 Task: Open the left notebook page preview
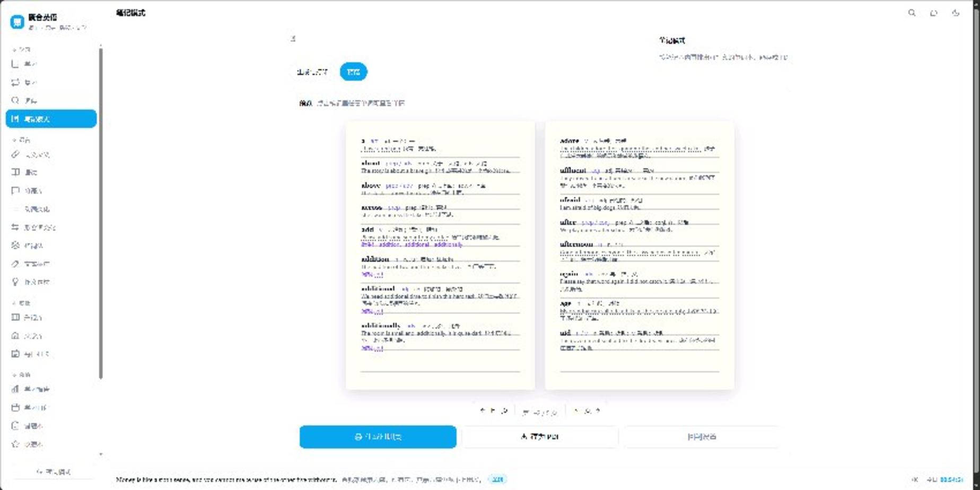[x=440, y=255]
